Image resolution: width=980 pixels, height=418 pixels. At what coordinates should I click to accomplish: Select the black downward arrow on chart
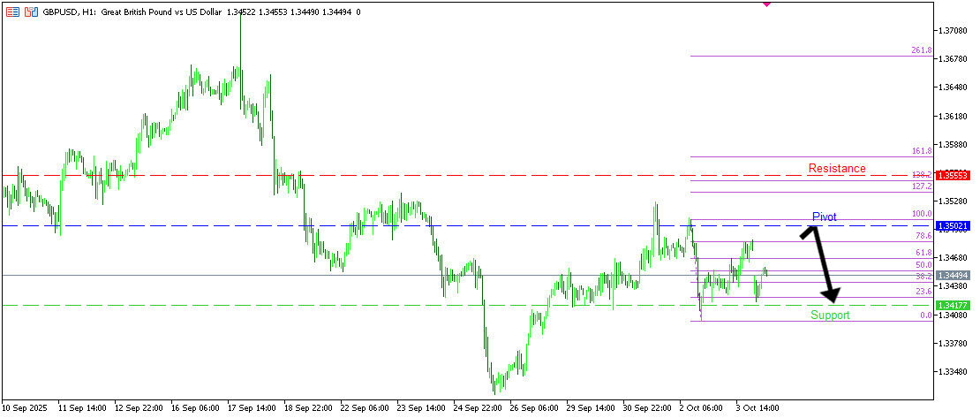point(822,263)
